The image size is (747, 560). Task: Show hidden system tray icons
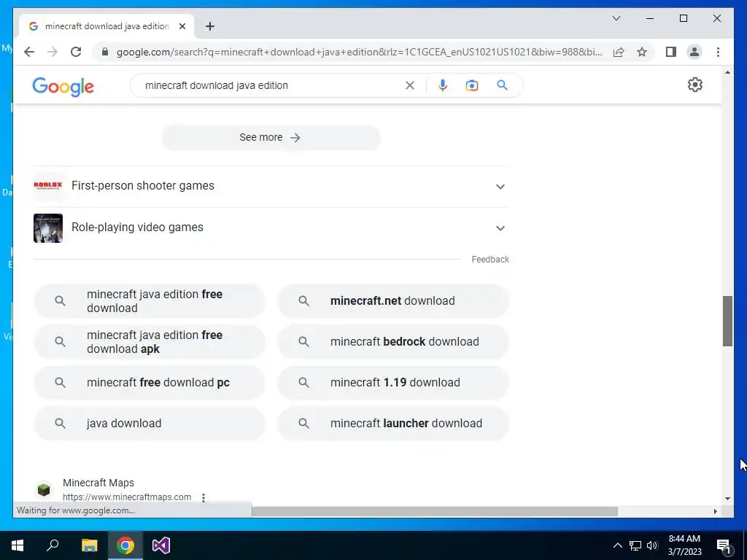tap(617, 545)
